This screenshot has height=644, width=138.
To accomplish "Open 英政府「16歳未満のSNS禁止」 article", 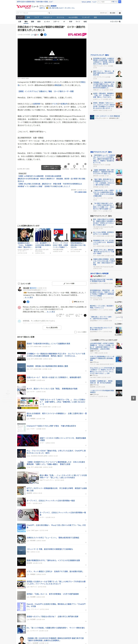I will pyautogui.click(x=48, y=344).
